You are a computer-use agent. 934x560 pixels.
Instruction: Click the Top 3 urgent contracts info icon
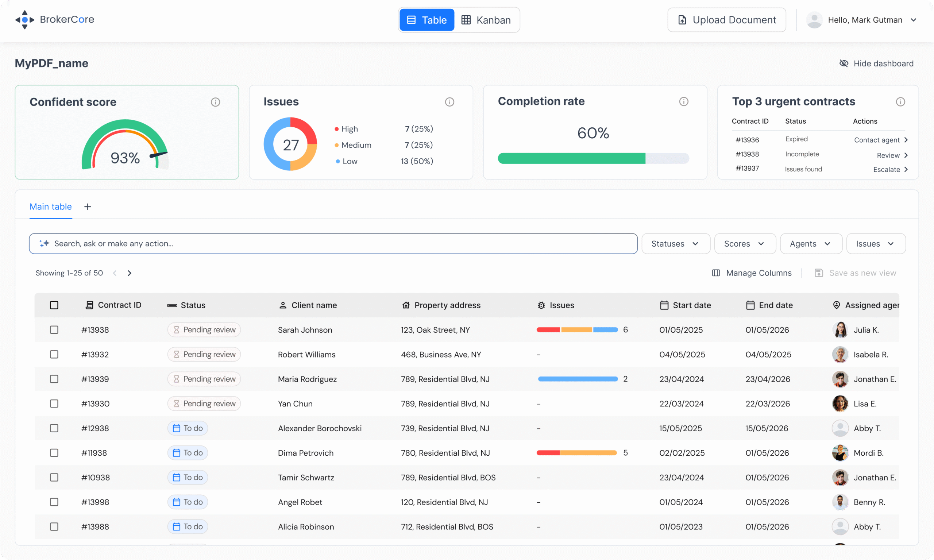click(x=900, y=102)
